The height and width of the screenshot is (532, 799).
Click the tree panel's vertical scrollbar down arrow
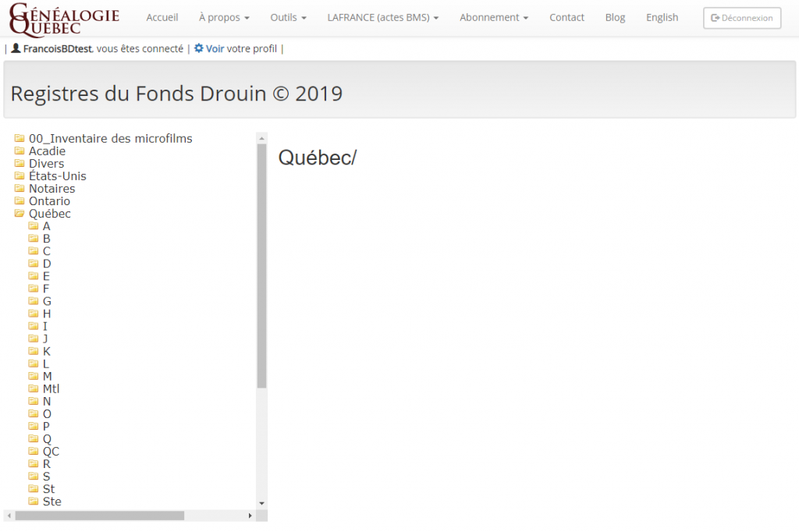tap(262, 503)
